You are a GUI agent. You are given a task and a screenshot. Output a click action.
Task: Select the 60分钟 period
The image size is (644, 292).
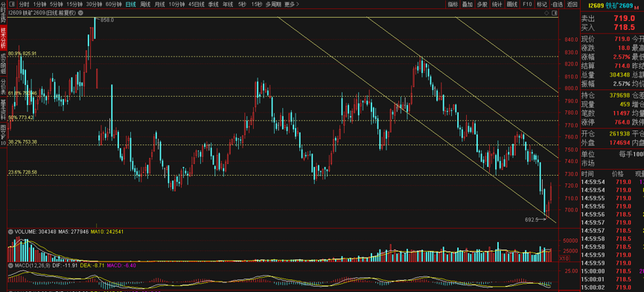(114, 4)
